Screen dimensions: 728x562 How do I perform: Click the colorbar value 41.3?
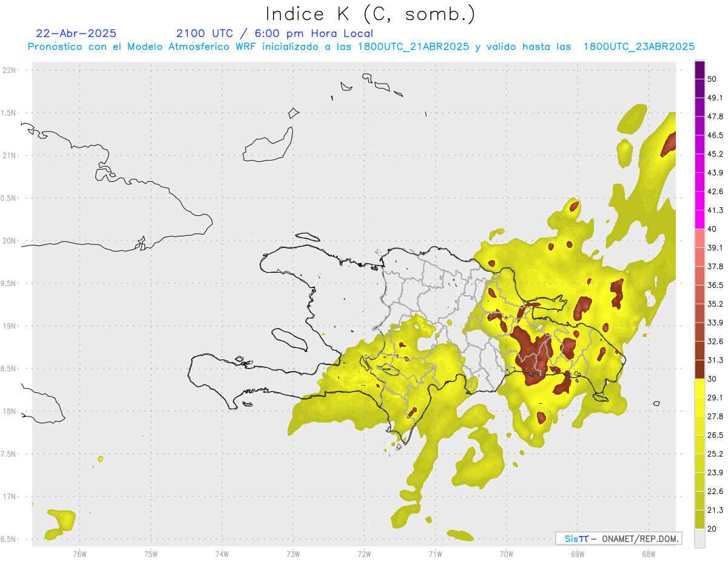pyautogui.click(x=715, y=210)
